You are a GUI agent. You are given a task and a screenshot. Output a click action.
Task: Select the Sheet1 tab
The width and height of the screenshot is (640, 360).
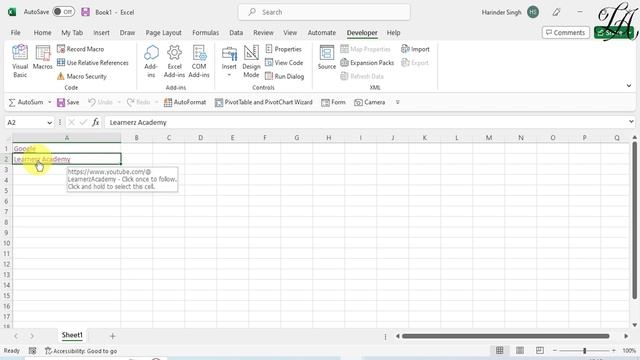72,336
